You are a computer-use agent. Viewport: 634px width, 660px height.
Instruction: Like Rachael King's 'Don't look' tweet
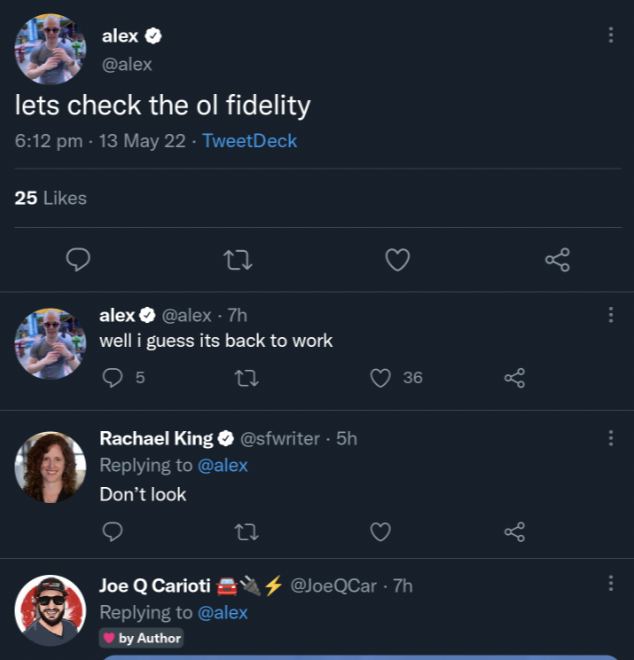380,531
